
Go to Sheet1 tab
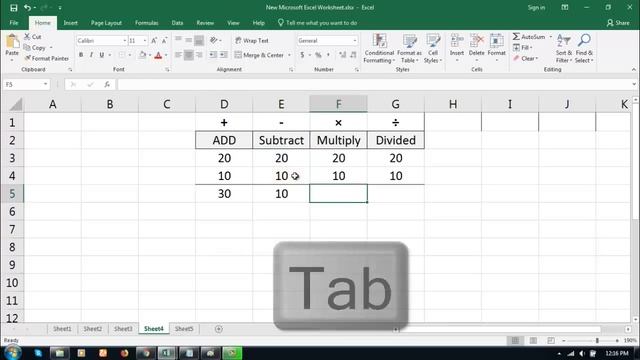62,329
